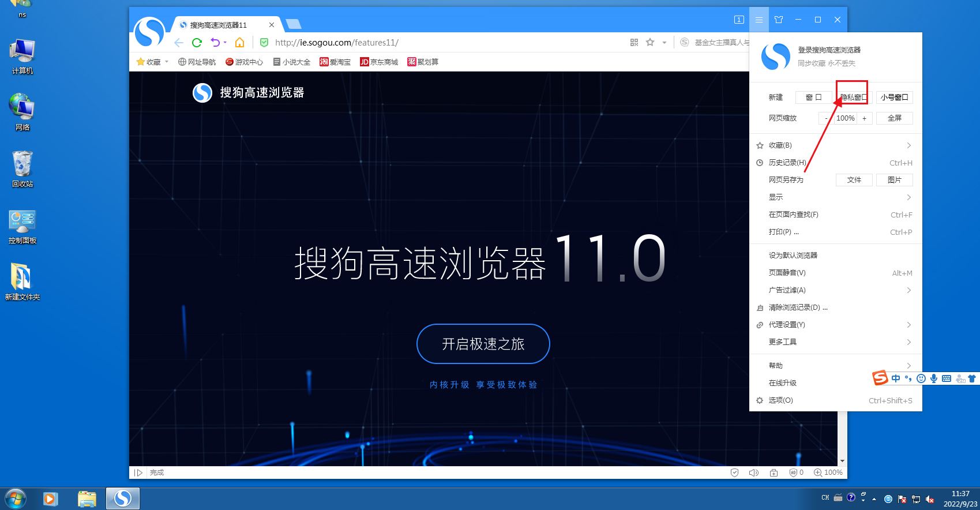The image size is (980, 510).
Task: Click the zoom 100% indicator in status bar
Action: 828,472
